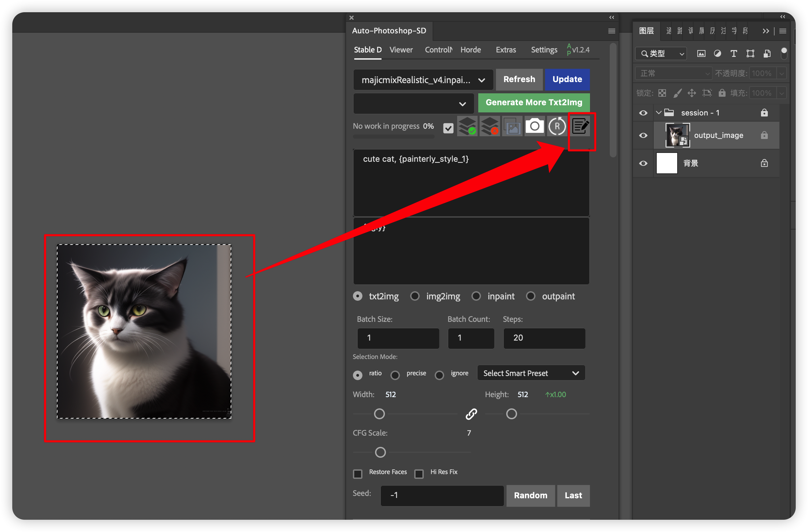Click the pixel layer filter icon in Layers panel

701,53
